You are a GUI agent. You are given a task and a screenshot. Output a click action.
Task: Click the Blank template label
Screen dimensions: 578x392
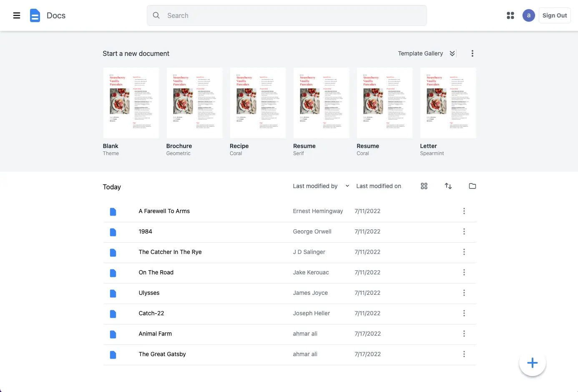(x=111, y=146)
